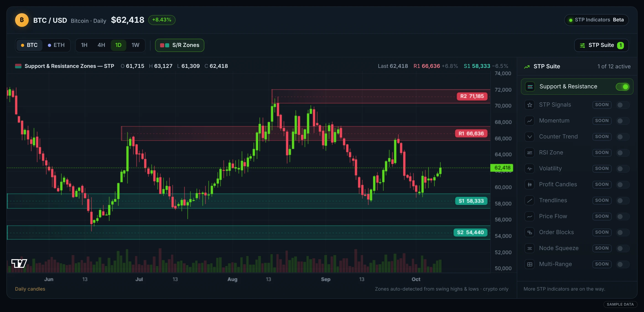Click the RSI Zone icon
This screenshot has height=312, width=644.
click(530, 153)
